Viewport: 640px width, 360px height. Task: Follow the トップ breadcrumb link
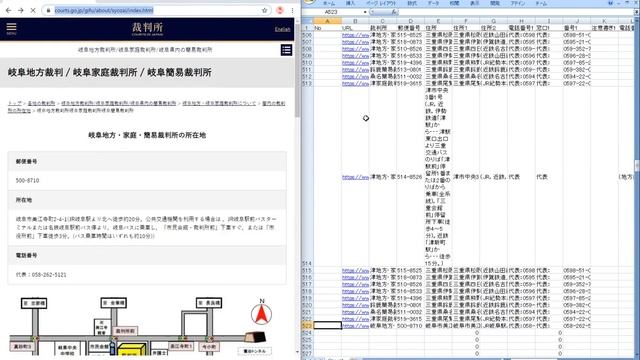pos(14,104)
